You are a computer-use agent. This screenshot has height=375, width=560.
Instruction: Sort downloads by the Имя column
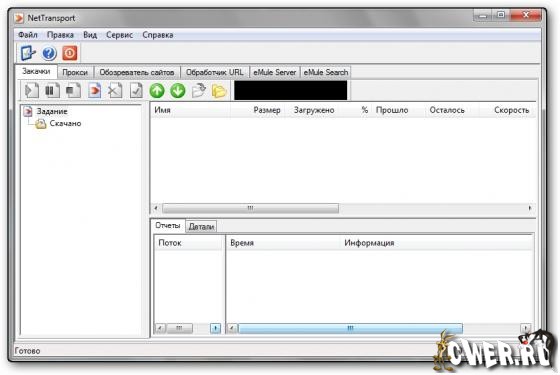(190, 110)
